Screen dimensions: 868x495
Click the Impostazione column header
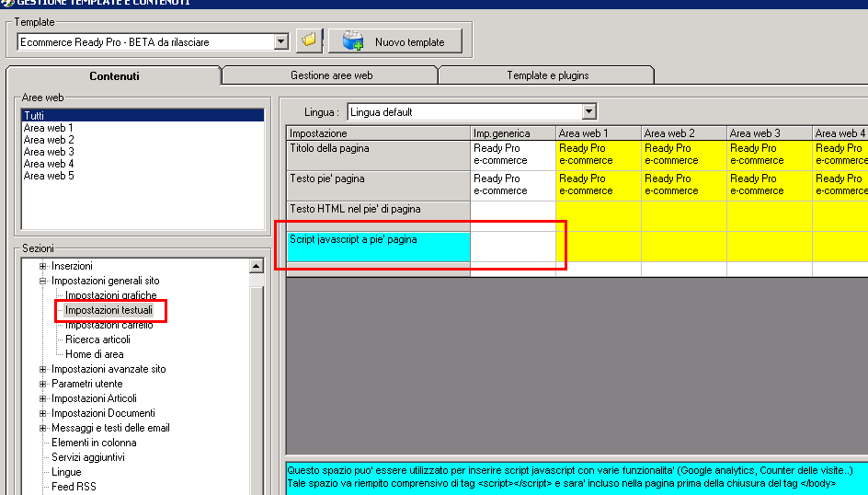point(378,132)
